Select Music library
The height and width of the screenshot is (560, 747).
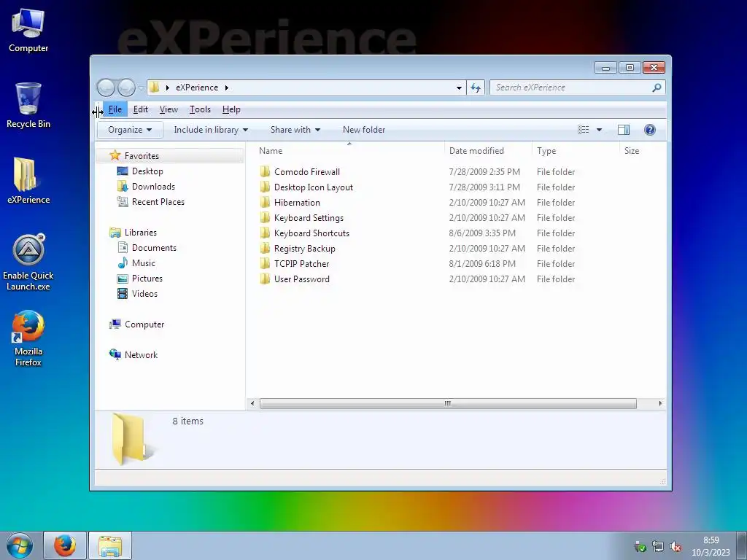[144, 262]
